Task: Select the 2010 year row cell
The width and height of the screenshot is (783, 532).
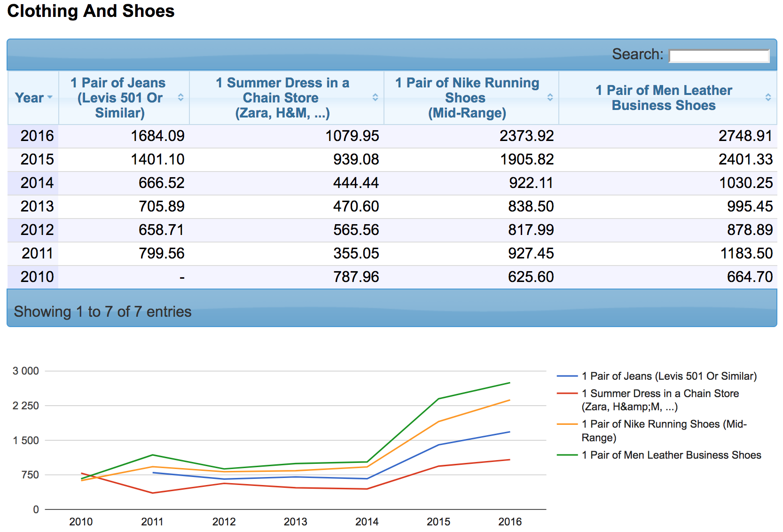Action: (x=37, y=277)
